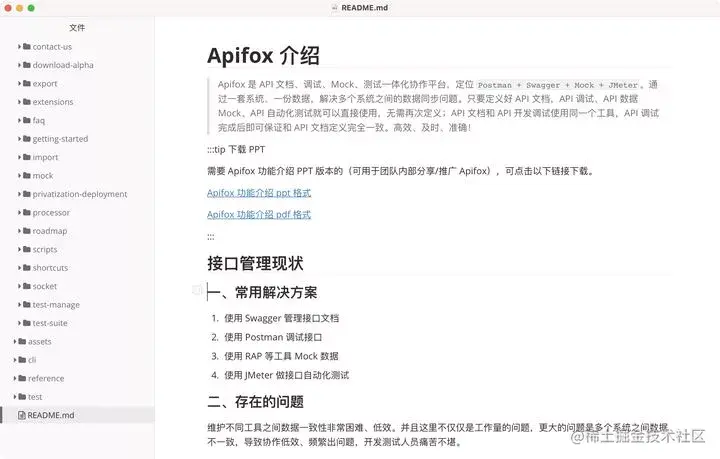Click the socket folder icon

(x=27, y=286)
